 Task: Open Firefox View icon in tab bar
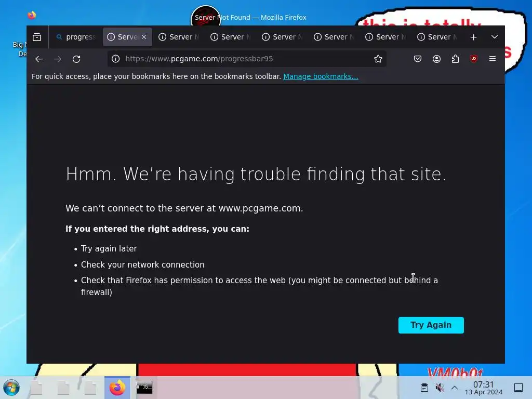click(37, 37)
